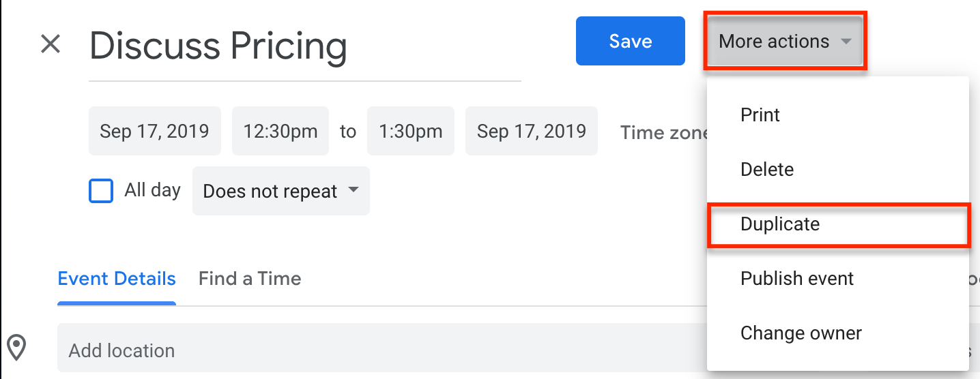Switch to the Find a Time tab

click(250, 279)
